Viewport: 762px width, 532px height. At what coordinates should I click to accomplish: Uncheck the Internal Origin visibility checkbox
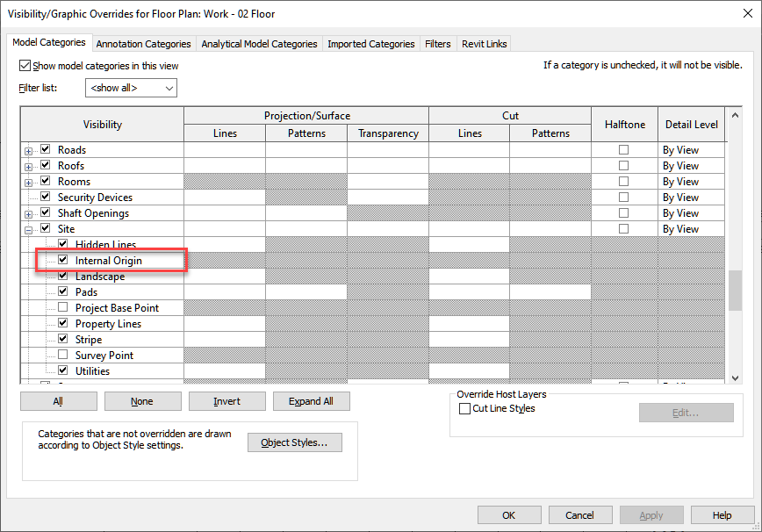point(62,261)
